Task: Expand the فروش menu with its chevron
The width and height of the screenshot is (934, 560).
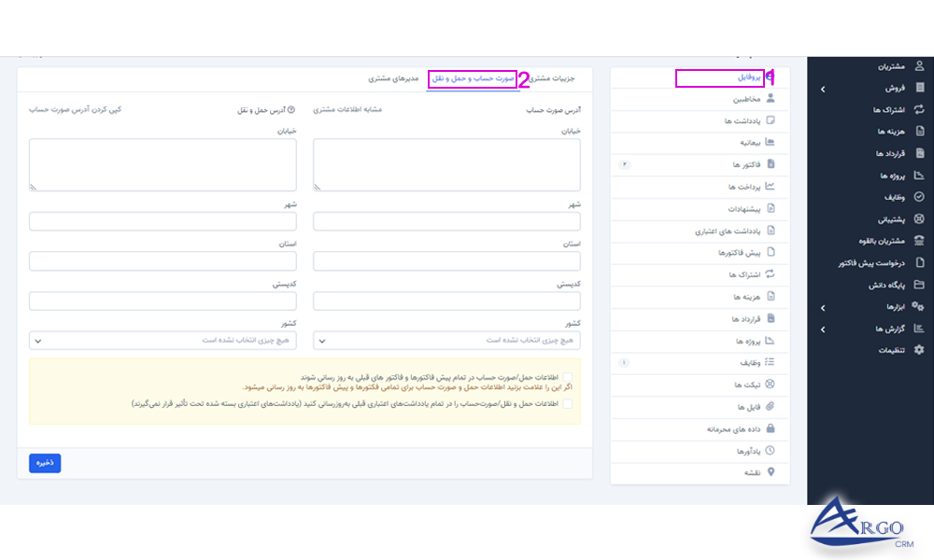Action: pos(825,88)
